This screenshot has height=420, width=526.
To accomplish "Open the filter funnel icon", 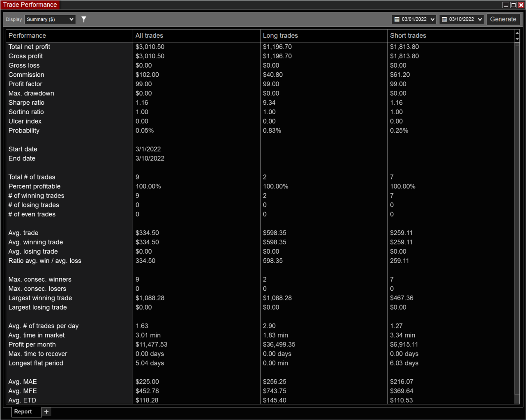I will click(x=84, y=19).
